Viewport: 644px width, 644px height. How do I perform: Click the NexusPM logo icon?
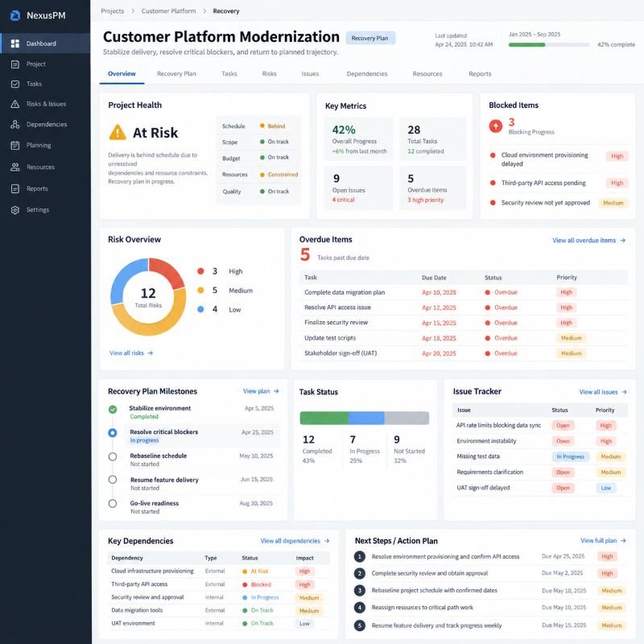click(15, 15)
